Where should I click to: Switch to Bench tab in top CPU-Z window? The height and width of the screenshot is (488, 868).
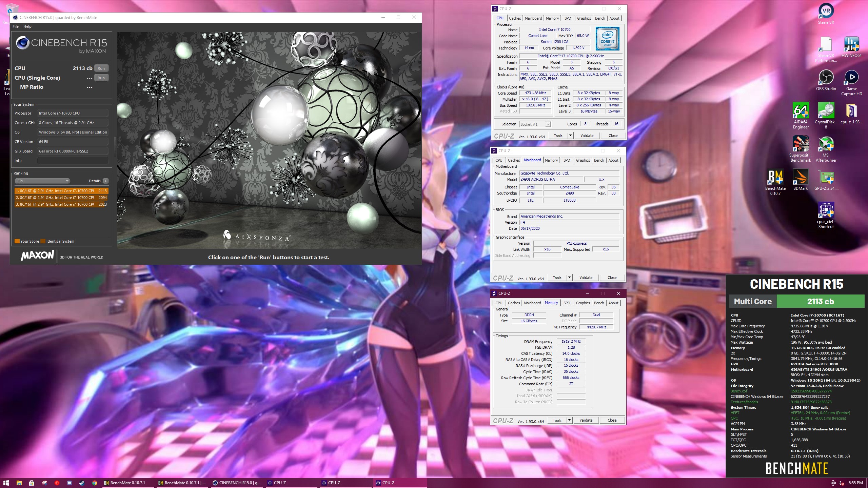[600, 18]
